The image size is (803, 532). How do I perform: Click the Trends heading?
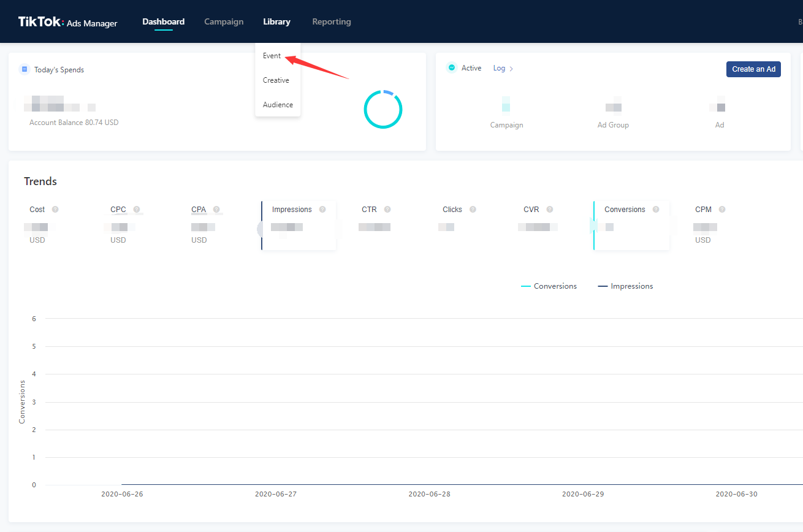point(40,181)
